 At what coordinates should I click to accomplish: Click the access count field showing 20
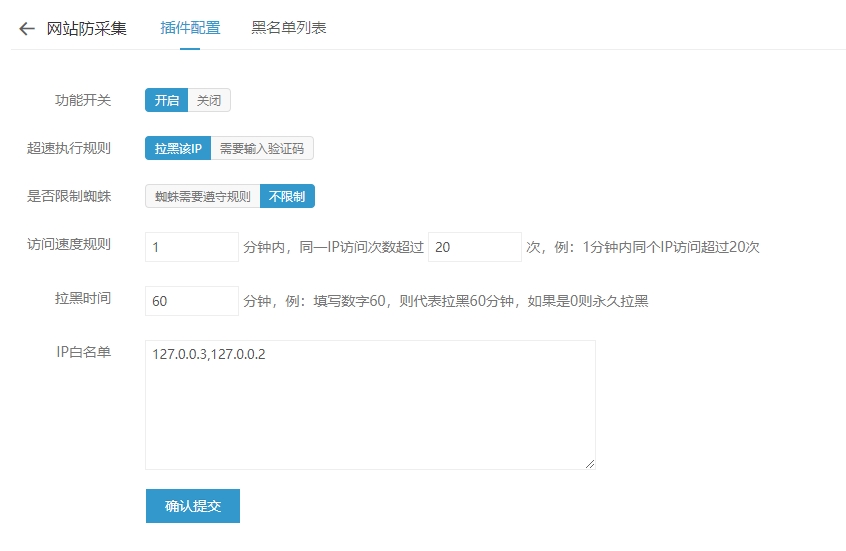(474, 247)
